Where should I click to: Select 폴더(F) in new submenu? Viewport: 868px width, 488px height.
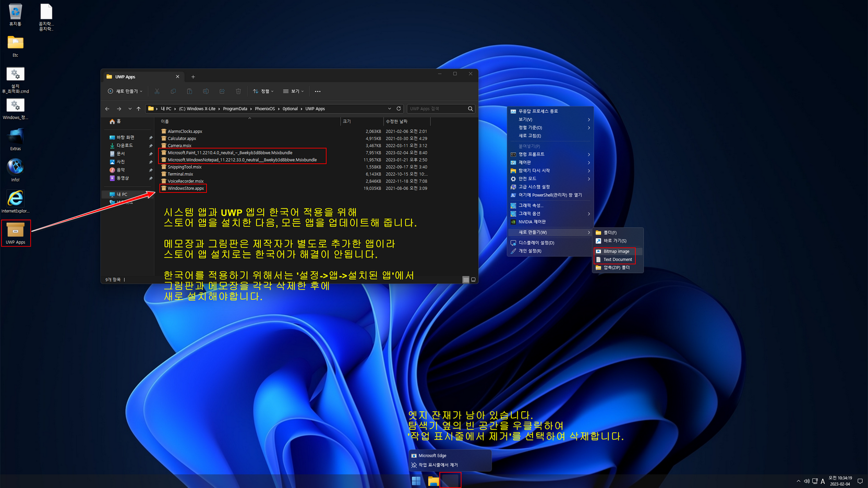[x=618, y=233]
